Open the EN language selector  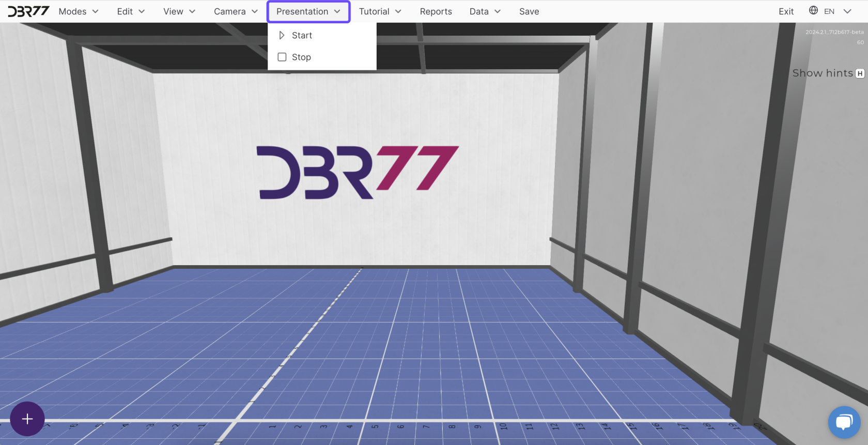830,11
